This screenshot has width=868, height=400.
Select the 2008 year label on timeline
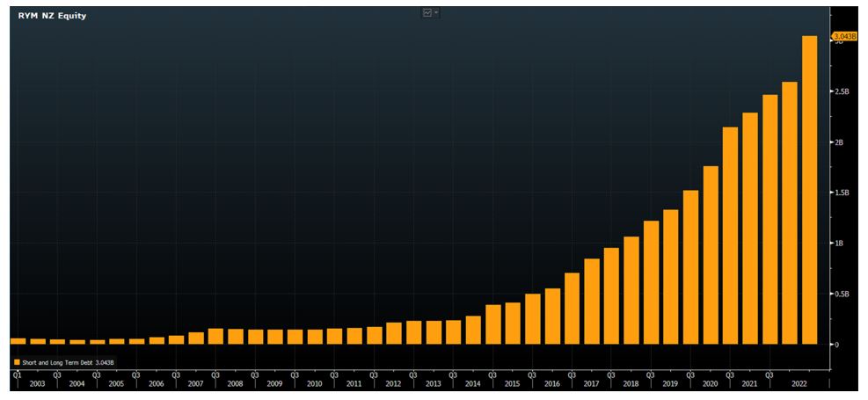tap(235, 384)
